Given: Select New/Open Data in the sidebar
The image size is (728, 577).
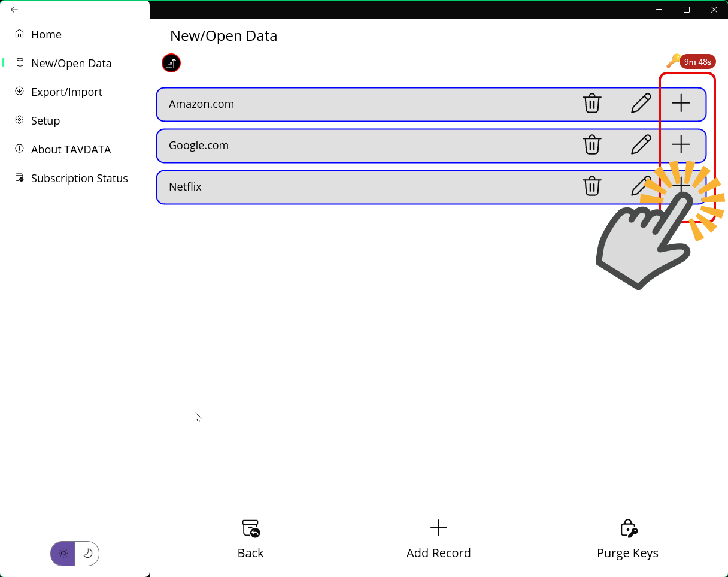Looking at the screenshot, I should click(71, 63).
